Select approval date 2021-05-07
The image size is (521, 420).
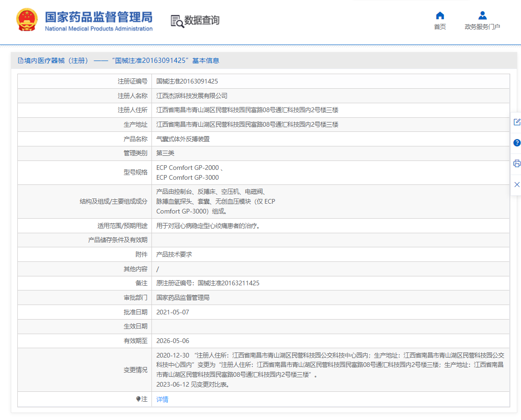pos(173,312)
